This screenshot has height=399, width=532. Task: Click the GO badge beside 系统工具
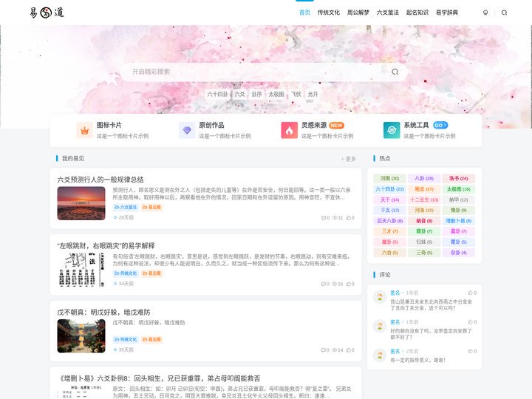coord(440,125)
